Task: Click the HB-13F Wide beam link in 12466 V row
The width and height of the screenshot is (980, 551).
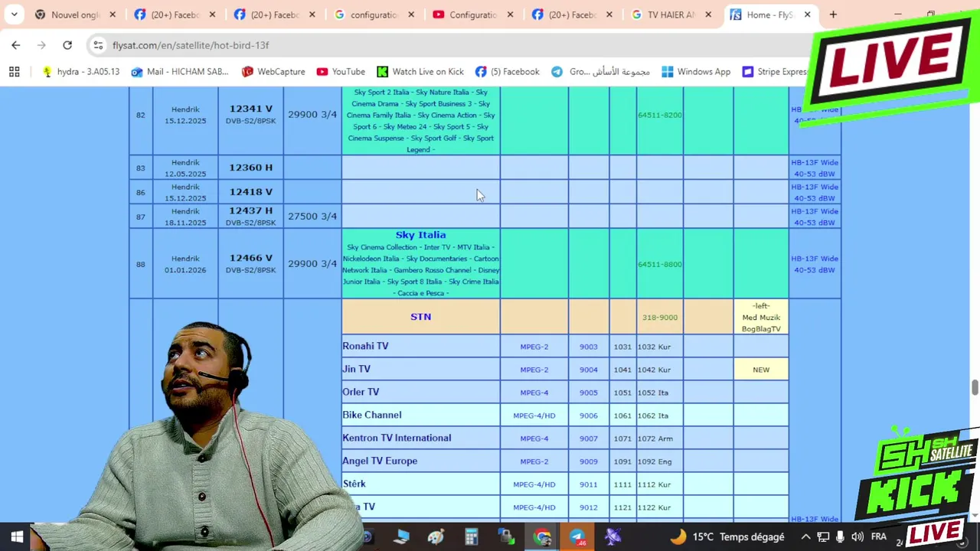Action: (815, 264)
